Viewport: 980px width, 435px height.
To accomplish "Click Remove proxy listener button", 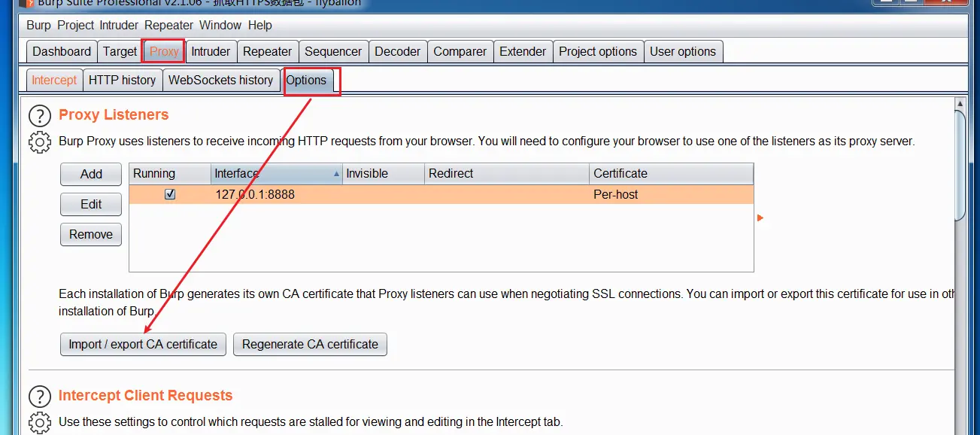I will pos(91,234).
